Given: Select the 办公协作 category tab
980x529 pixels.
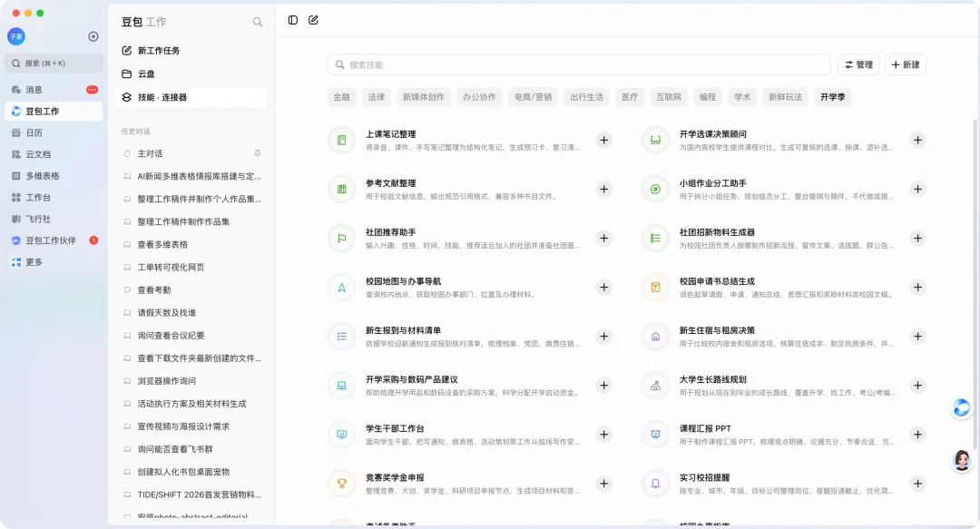Looking at the screenshot, I should click(479, 97).
